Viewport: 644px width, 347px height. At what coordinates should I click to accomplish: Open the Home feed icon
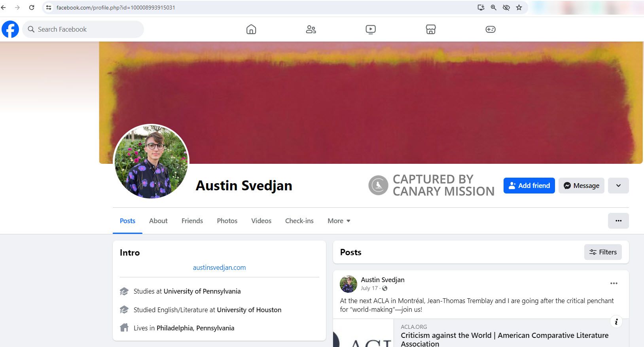coord(251,29)
